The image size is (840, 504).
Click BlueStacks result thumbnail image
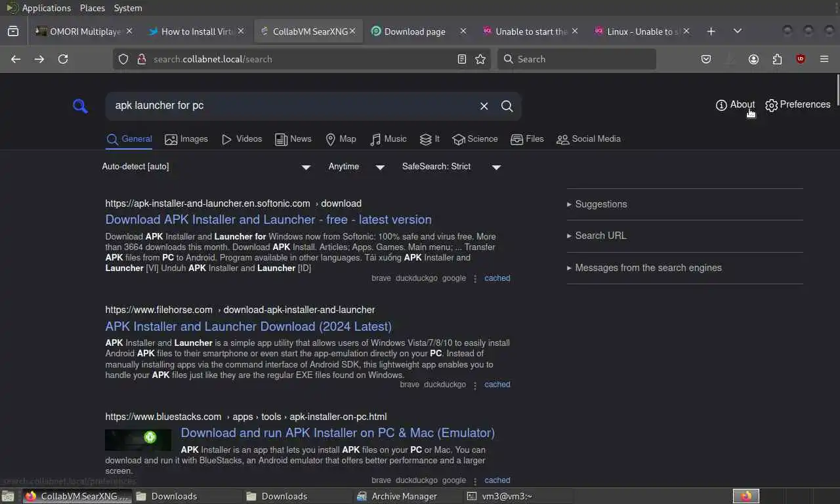138,440
